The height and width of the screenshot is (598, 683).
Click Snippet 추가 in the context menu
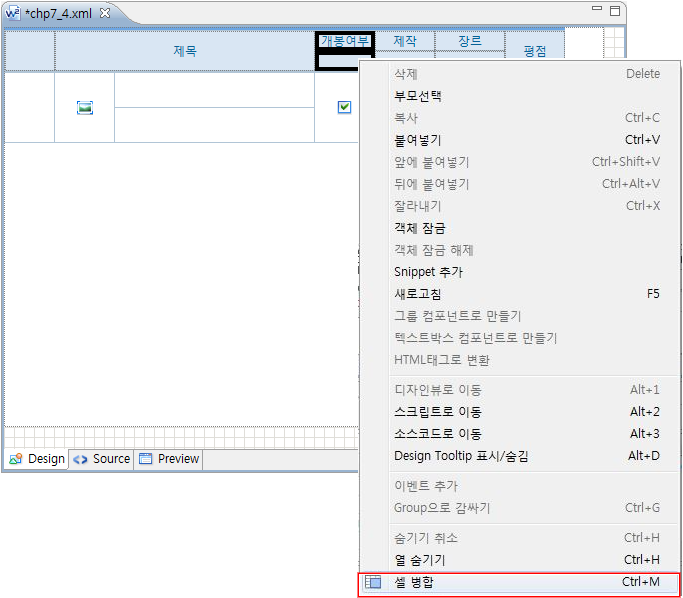click(x=428, y=272)
